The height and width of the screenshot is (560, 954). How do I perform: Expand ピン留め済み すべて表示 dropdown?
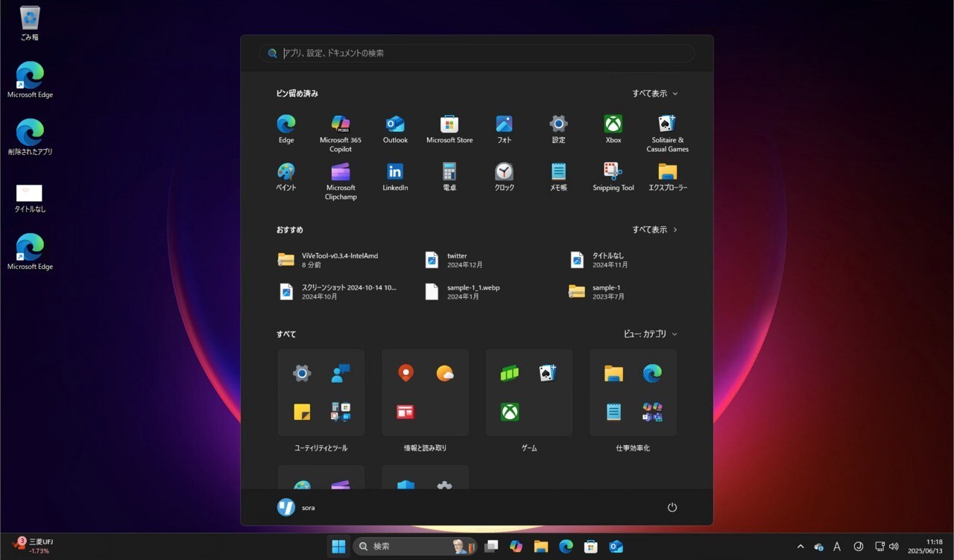(655, 94)
